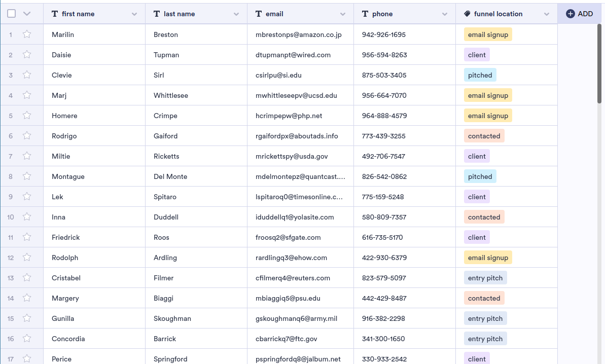Image resolution: width=605 pixels, height=364 pixels.
Task: Click the ADD column button
Action: [580, 14]
